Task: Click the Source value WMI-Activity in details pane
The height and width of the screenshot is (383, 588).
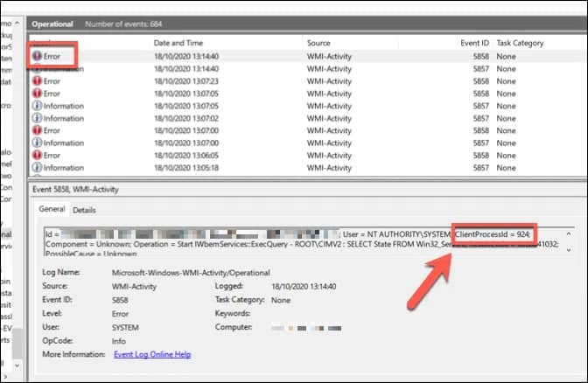Action: [134, 287]
